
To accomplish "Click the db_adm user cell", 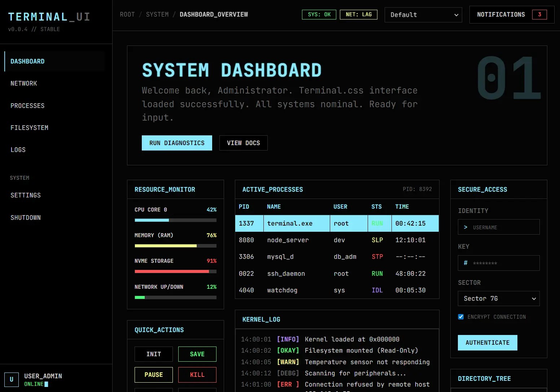I will pos(345,257).
